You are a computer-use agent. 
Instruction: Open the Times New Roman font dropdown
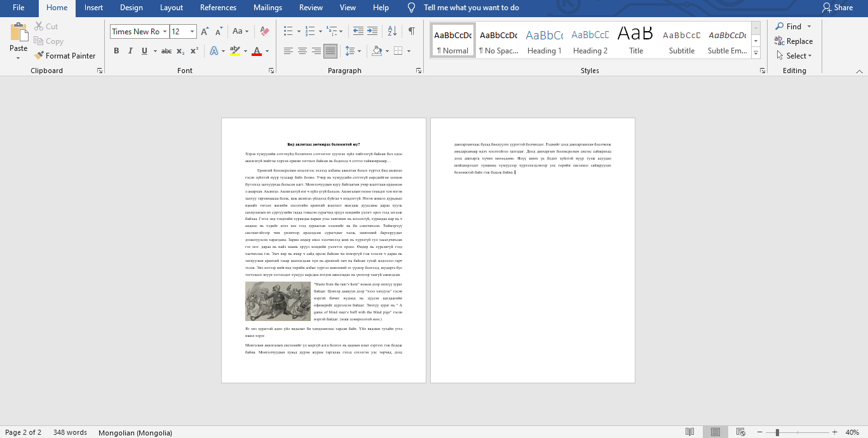click(x=165, y=31)
